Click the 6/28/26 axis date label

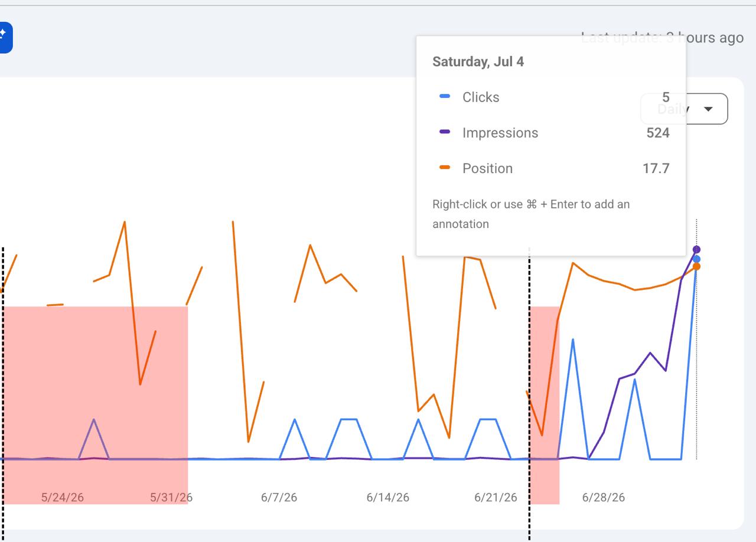coord(603,497)
